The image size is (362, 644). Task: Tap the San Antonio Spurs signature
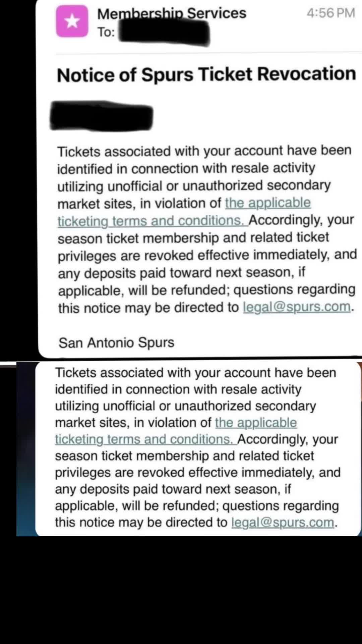coord(116,342)
